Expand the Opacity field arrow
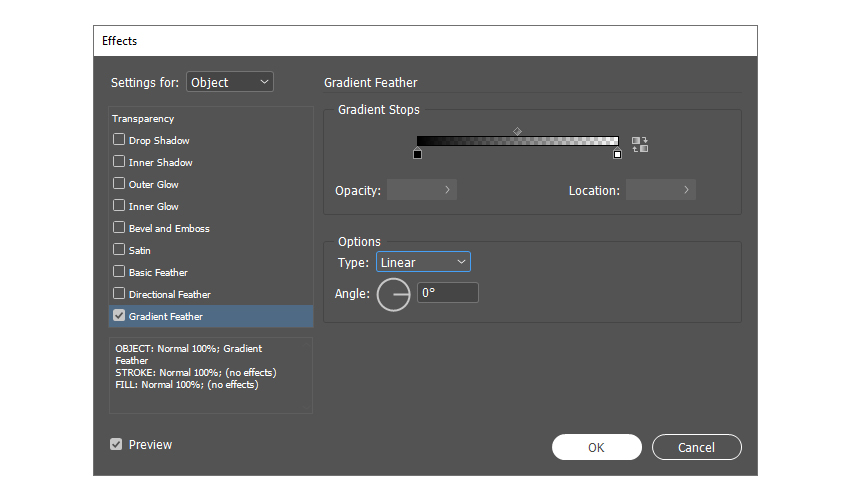The height and width of the screenshot is (500, 850). coord(447,190)
